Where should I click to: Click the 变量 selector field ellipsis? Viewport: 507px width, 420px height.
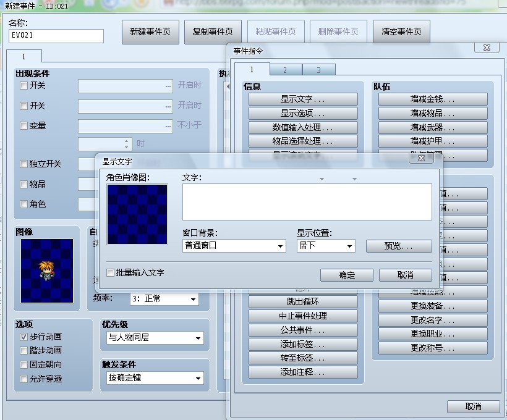(168, 126)
